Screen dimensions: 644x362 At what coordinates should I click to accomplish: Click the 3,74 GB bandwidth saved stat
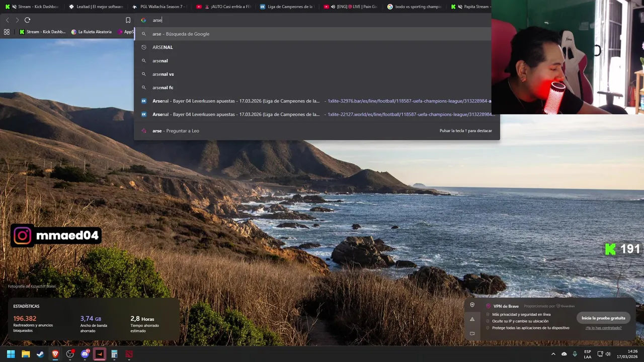tap(94, 324)
